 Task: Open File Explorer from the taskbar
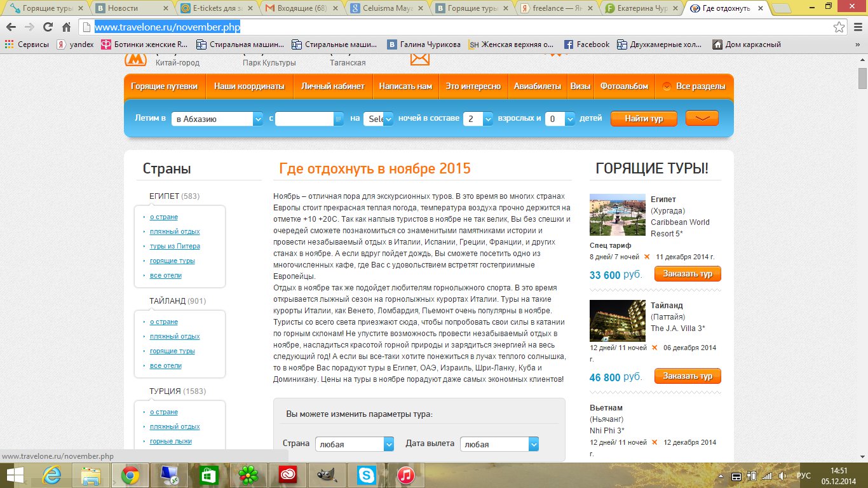pos(92,475)
